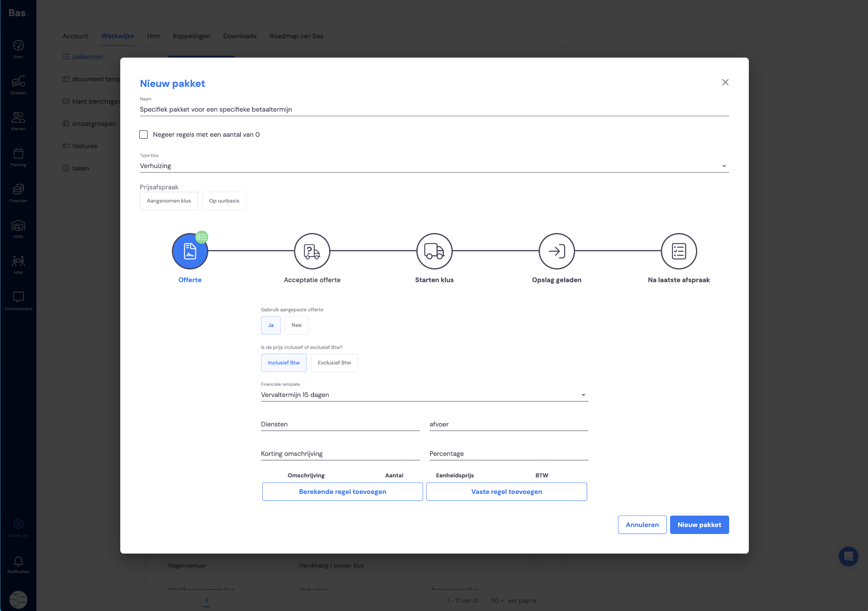
Task: Open Dossiers from the sidebar
Action: pyautogui.click(x=18, y=85)
